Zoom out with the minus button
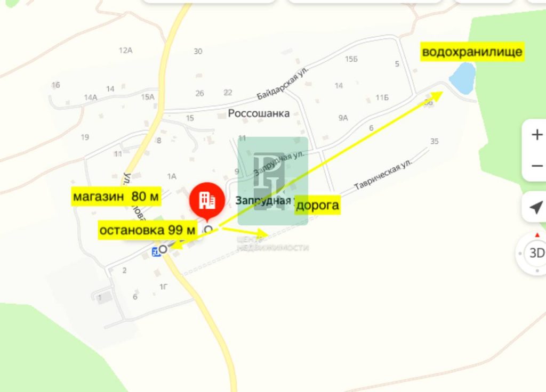546x392 pixels. [537, 166]
